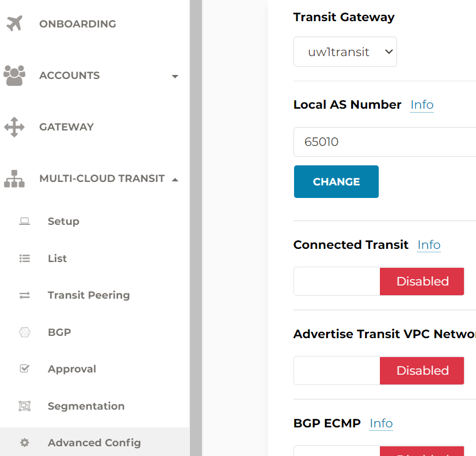Toggle the Connected Transit Disabled switch
The image size is (476, 456).
pos(379,281)
